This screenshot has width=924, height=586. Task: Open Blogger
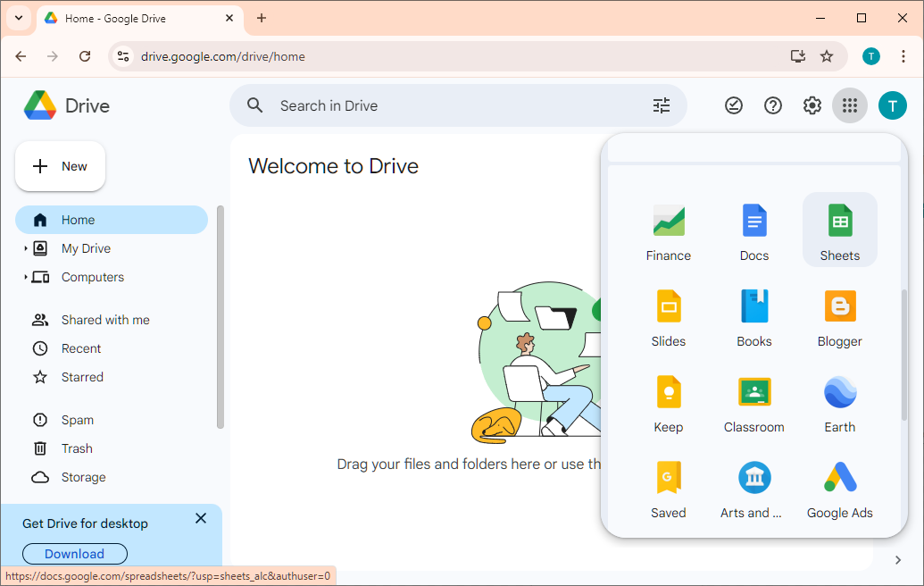[839, 318]
